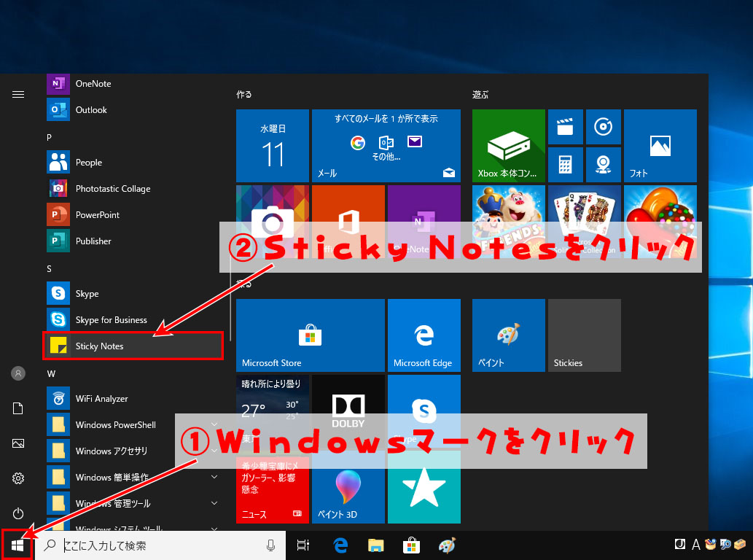Image resolution: width=753 pixels, height=560 pixels.
Task: Open Pictures from Start sidebar
Action: [18, 443]
